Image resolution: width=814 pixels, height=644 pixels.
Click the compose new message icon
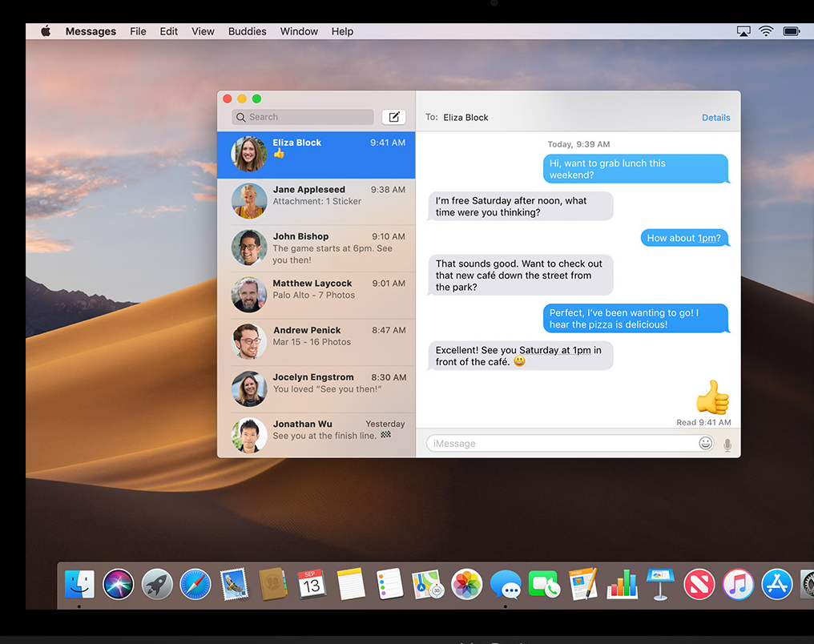[393, 117]
